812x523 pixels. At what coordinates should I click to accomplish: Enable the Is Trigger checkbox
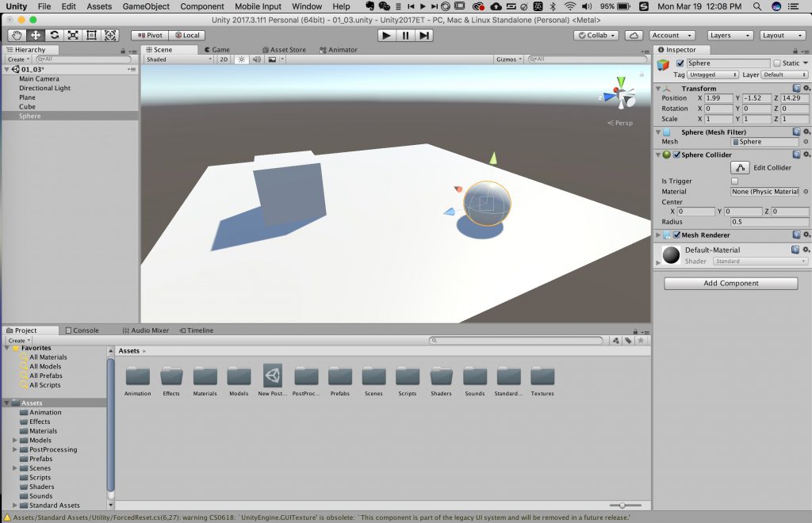[x=734, y=181]
